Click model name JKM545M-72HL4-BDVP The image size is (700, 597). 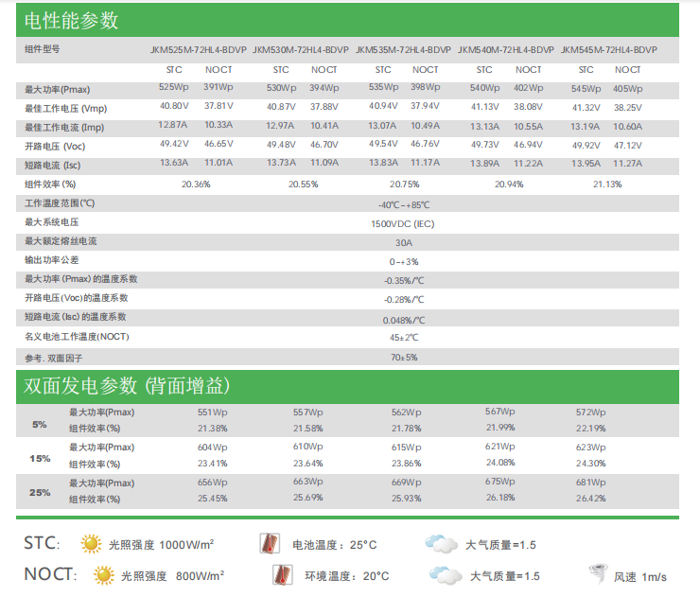coord(609,50)
